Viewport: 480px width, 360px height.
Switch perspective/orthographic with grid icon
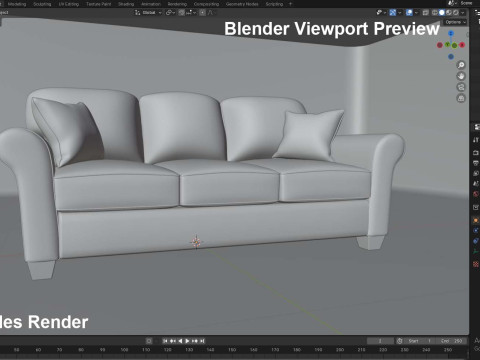461,98
